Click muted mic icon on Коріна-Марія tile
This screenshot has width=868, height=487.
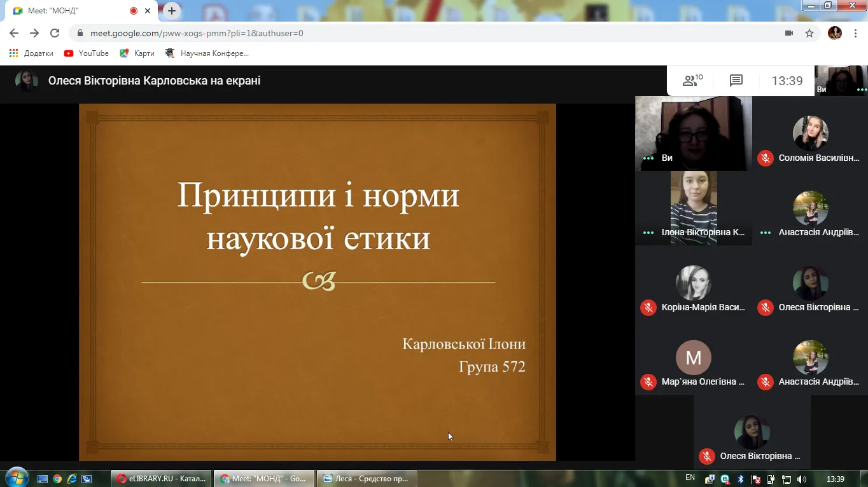point(648,307)
